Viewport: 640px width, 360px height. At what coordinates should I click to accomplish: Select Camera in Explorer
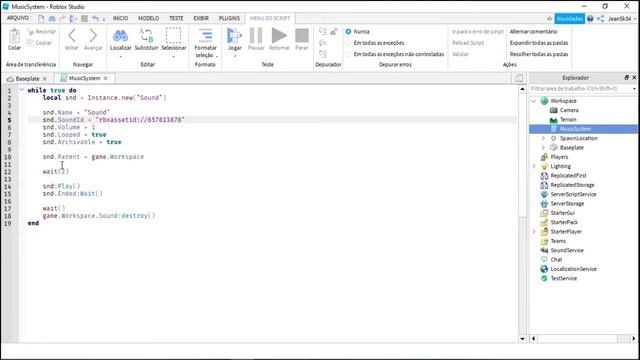pos(569,110)
